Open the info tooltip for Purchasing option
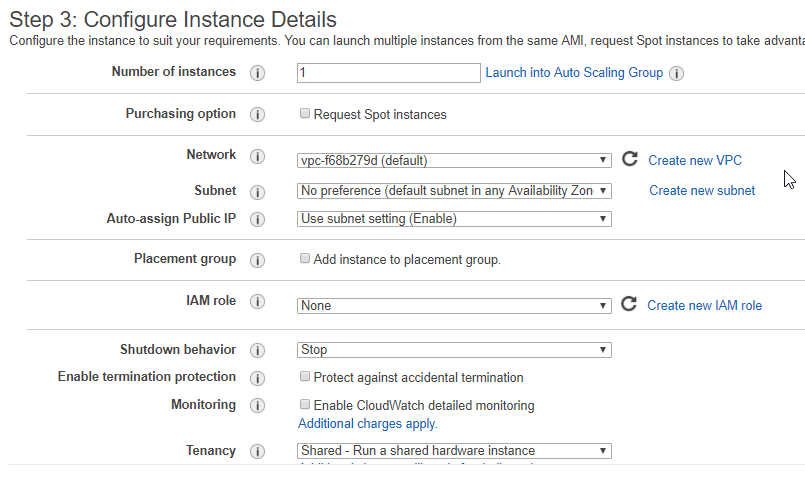The width and height of the screenshot is (805, 493). pyautogui.click(x=257, y=115)
